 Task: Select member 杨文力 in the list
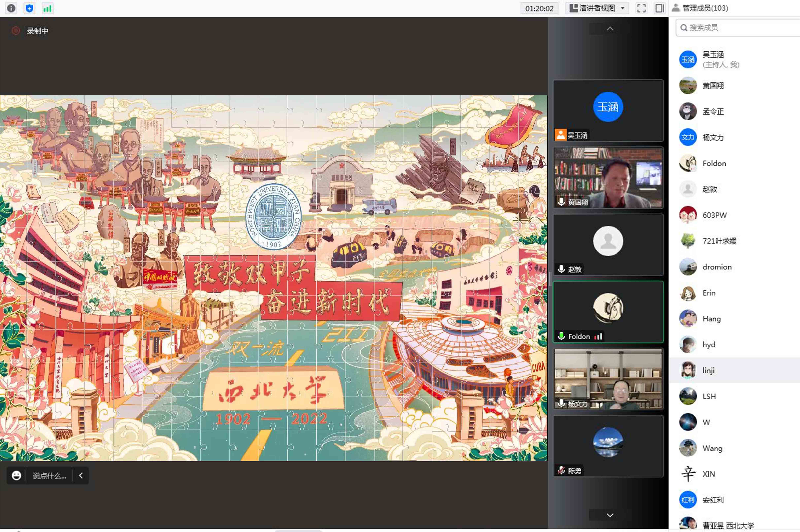(x=713, y=137)
